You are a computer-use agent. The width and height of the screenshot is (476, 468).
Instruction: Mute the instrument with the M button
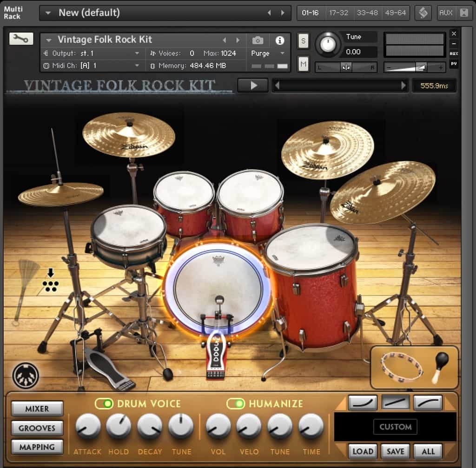click(304, 64)
